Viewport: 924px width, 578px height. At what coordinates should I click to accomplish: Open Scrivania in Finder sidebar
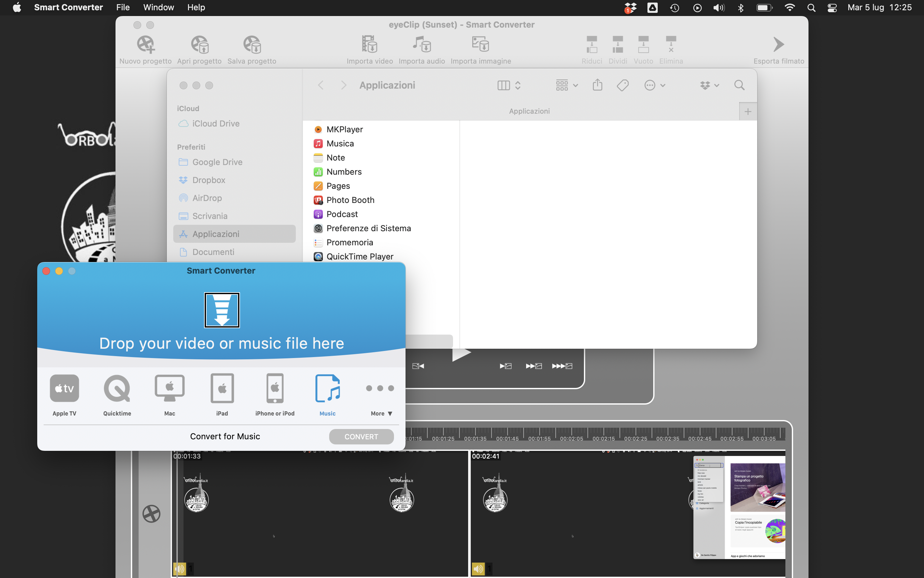point(234,216)
